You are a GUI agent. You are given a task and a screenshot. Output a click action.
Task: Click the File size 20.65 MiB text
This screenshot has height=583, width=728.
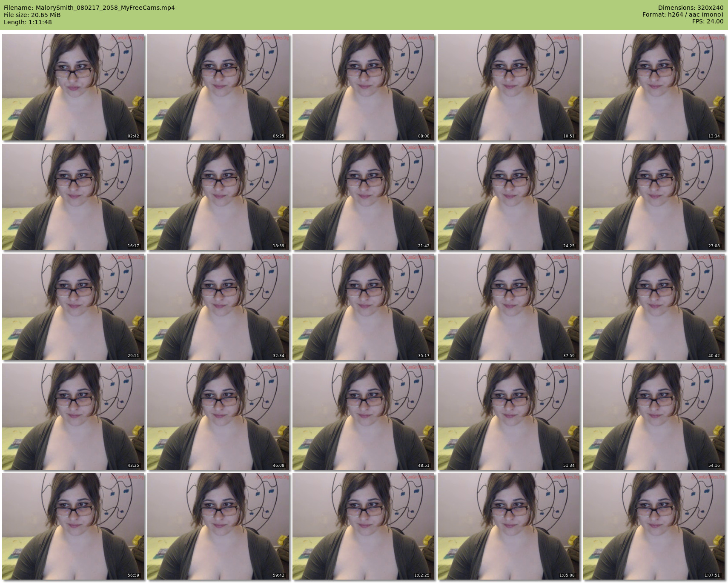tap(32, 15)
